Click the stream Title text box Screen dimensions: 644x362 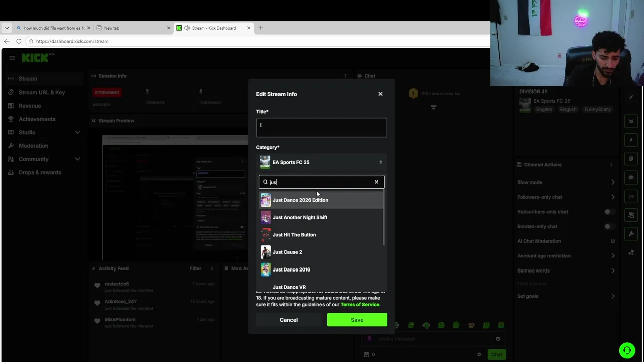coord(321,127)
